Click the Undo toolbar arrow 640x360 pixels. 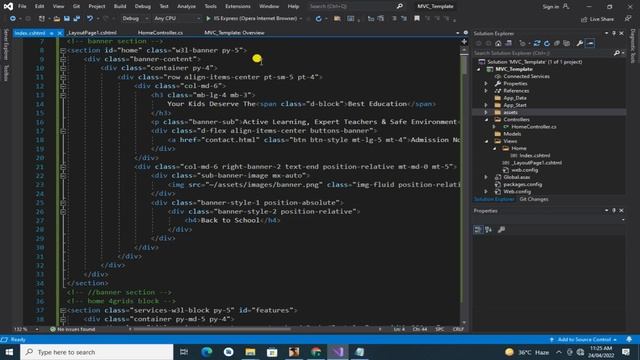coord(89,18)
